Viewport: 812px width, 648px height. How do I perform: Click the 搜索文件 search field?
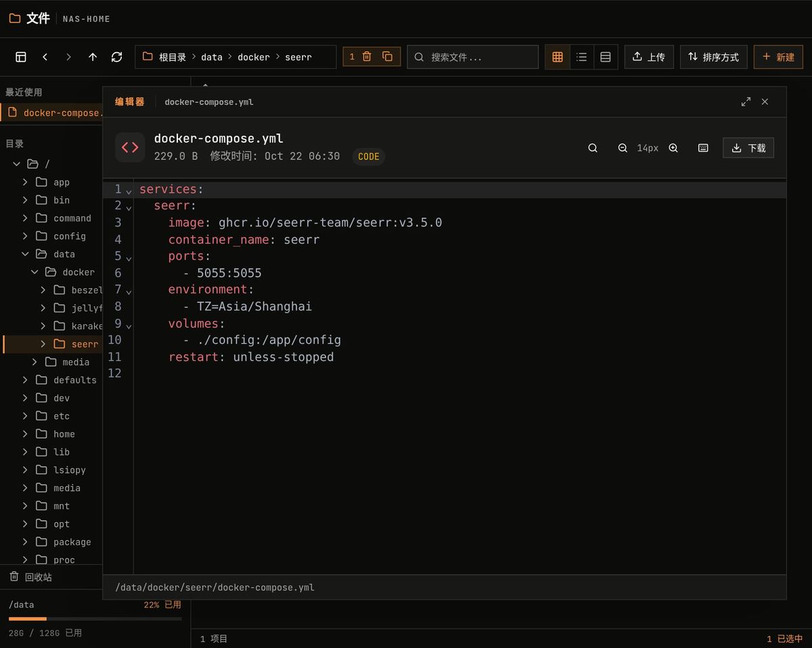click(472, 57)
